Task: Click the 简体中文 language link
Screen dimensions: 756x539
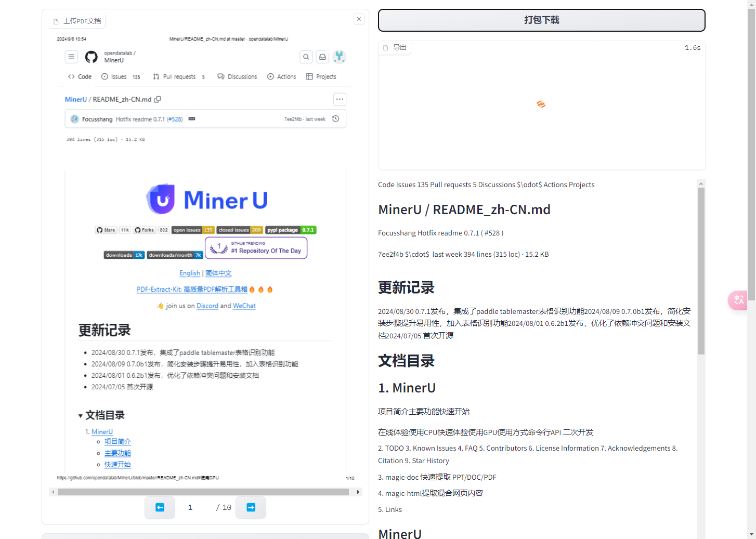Action: coord(218,273)
